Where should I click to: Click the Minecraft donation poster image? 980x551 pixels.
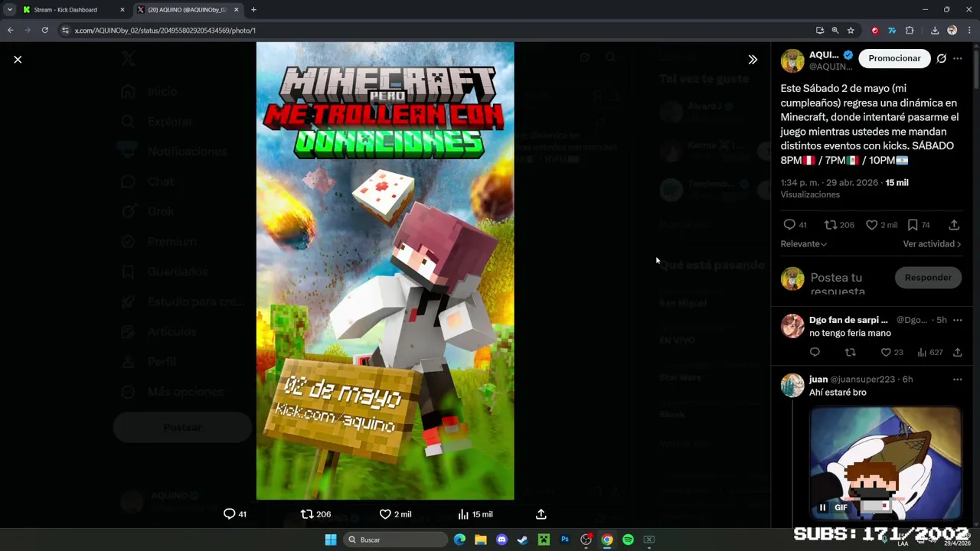tap(385, 271)
